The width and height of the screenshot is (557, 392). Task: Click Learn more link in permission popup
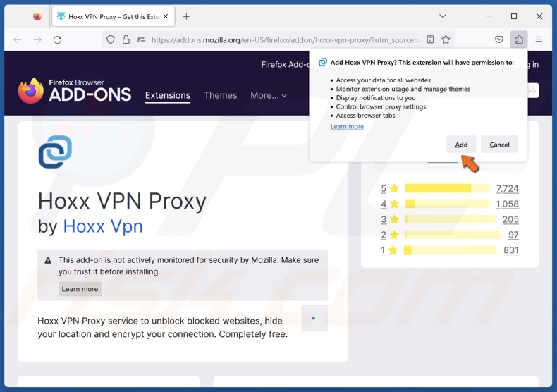coord(347,126)
